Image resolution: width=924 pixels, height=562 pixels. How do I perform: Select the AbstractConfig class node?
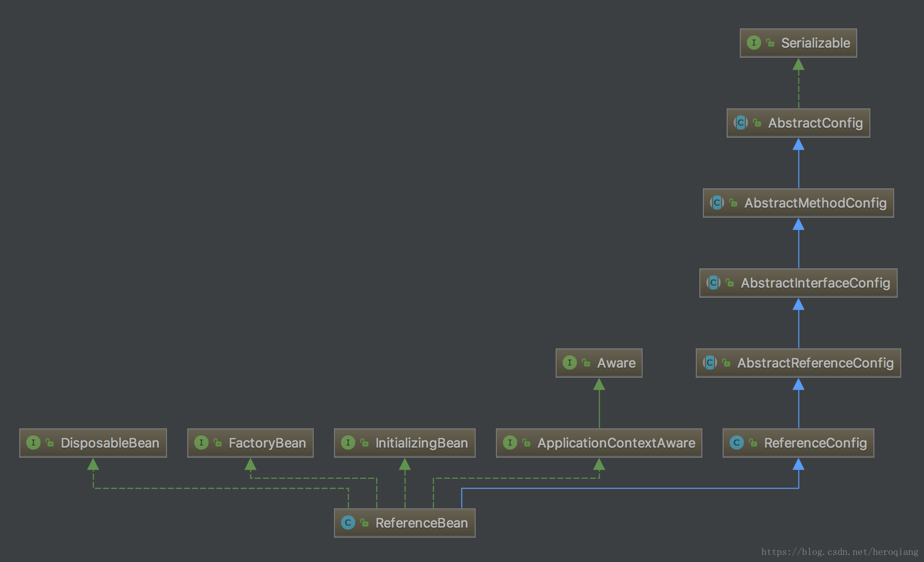click(x=798, y=123)
